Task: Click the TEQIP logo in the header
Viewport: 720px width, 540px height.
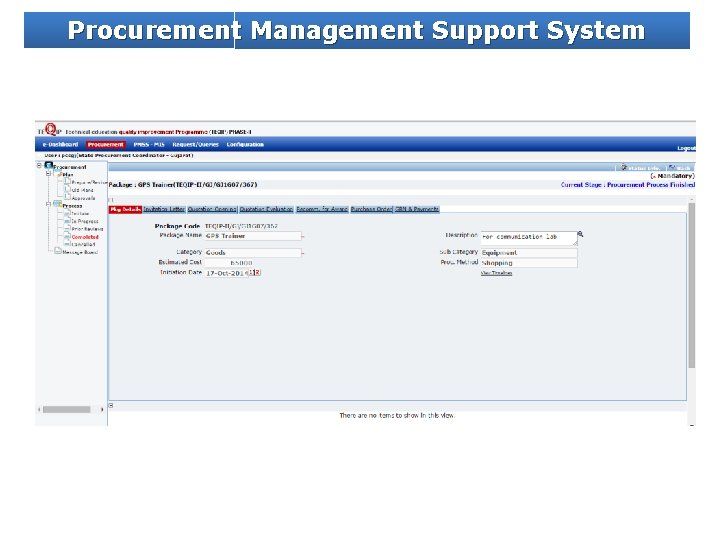Action: (49, 130)
